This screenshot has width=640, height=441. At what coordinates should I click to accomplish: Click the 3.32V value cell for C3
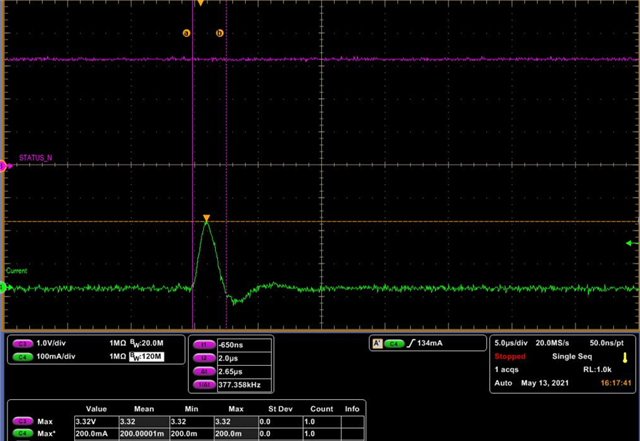96,421
